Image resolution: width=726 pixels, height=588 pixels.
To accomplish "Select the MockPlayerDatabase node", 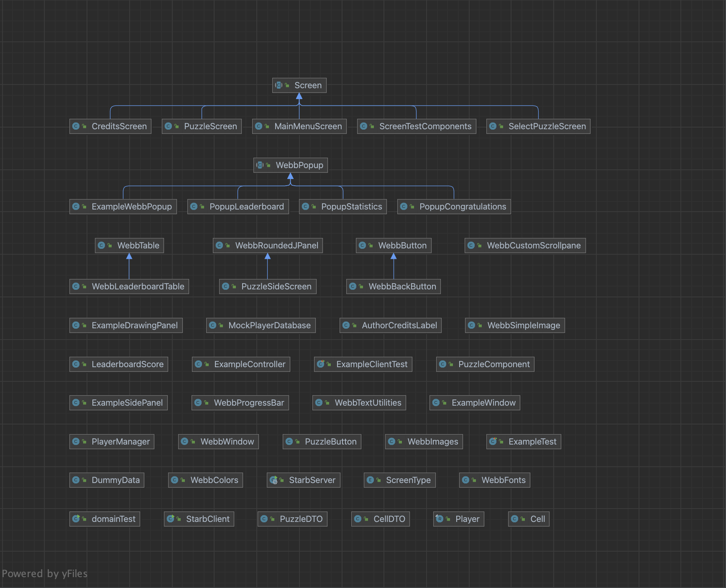I will pyautogui.click(x=261, y=325).
